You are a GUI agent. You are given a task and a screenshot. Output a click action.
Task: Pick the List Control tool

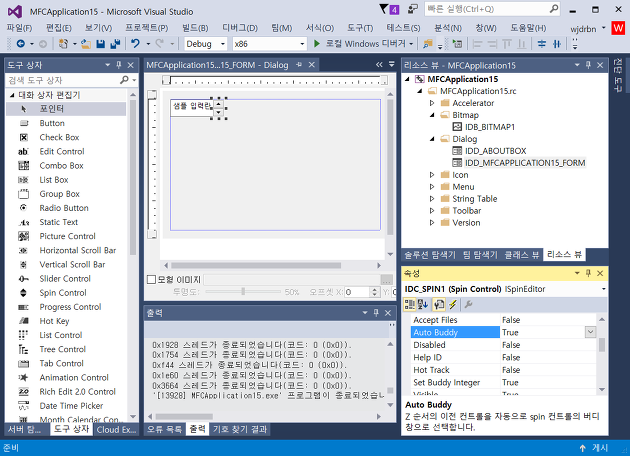61,335
